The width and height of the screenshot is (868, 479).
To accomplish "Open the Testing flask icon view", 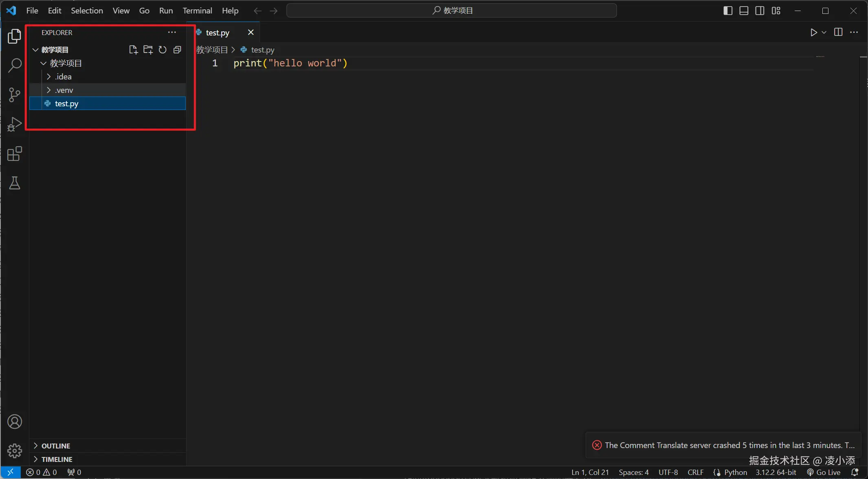I will pos(15,183).
